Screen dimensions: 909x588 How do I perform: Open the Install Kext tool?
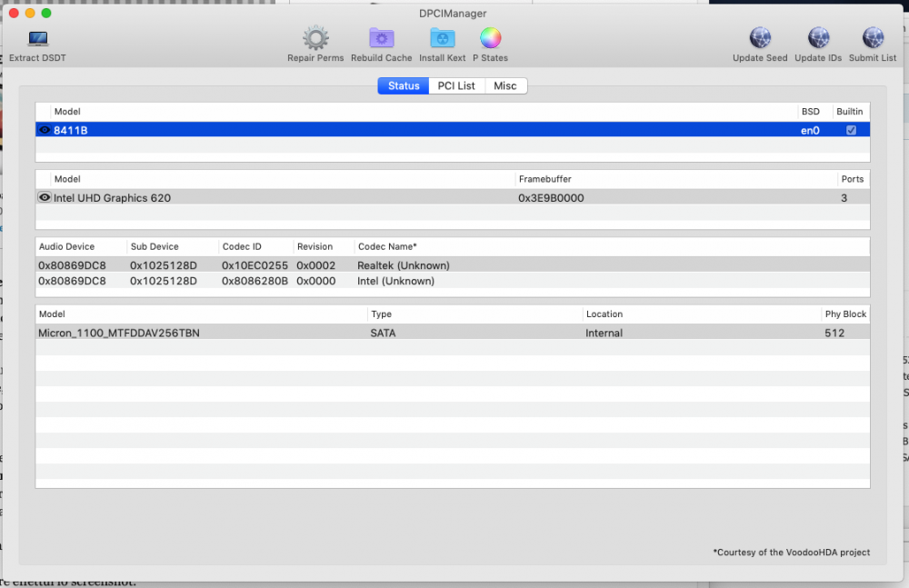443,38
